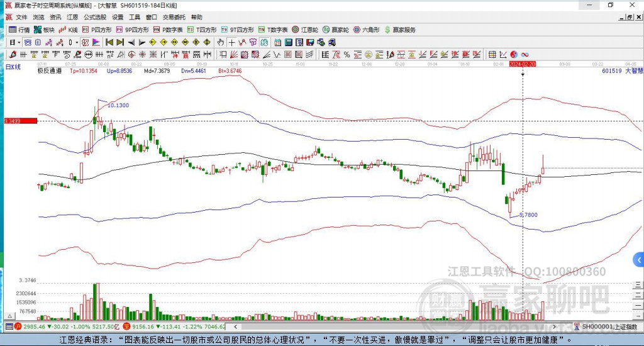
Task: Click the Md=7.3679 value
Action: click(x=157, y=70)
